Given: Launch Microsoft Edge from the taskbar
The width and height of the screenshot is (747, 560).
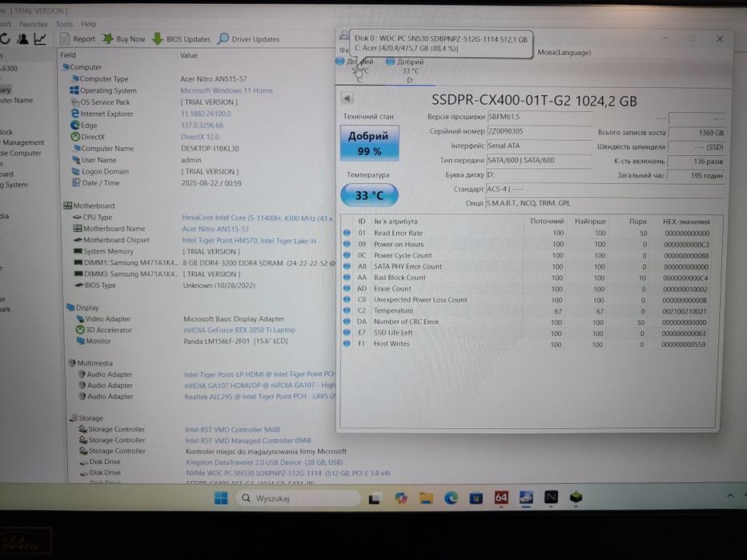Looking at the screenshot, I should [x=451, y=498].
